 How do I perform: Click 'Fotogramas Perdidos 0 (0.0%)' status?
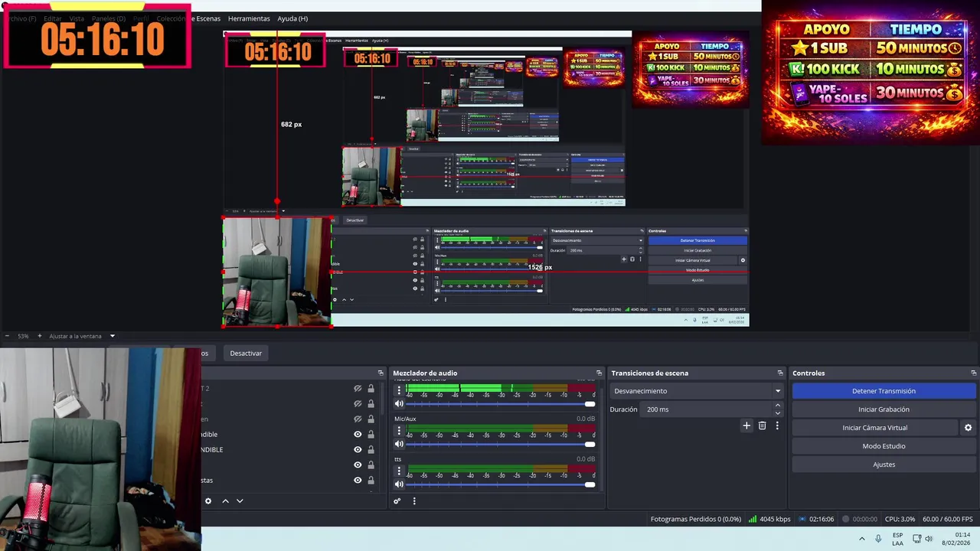click(695, 519)
